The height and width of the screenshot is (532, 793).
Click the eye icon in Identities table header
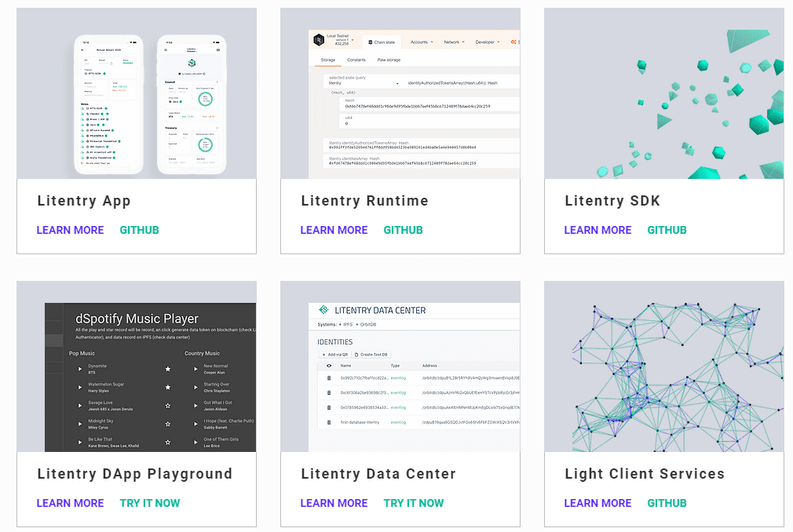(329, 366)
